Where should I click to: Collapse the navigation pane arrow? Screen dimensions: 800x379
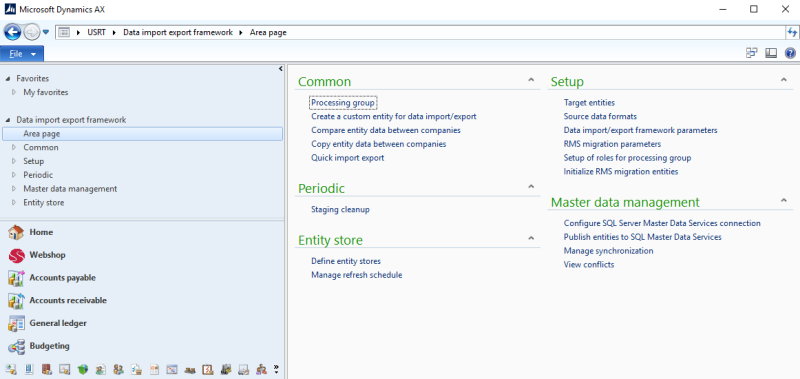tap(281, 69)
